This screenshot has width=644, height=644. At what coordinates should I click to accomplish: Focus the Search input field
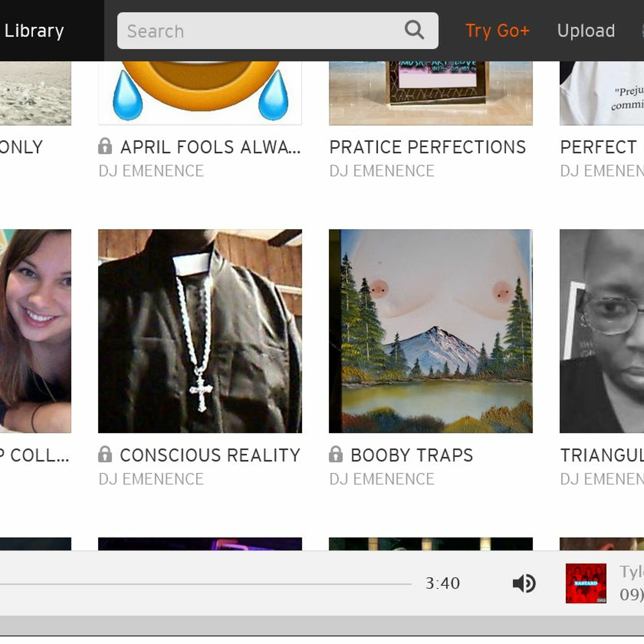[278, 31]
